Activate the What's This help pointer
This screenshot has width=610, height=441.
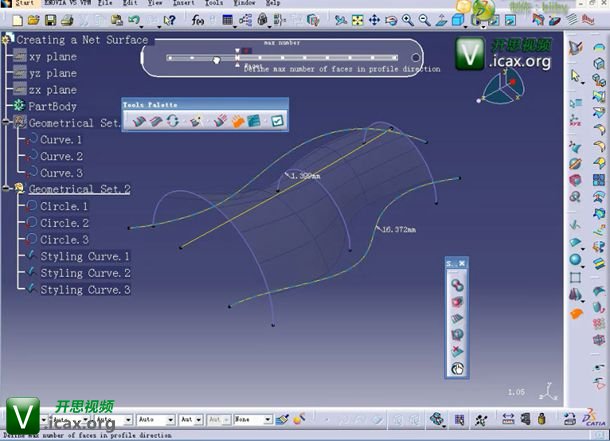(x=169, y=20)
